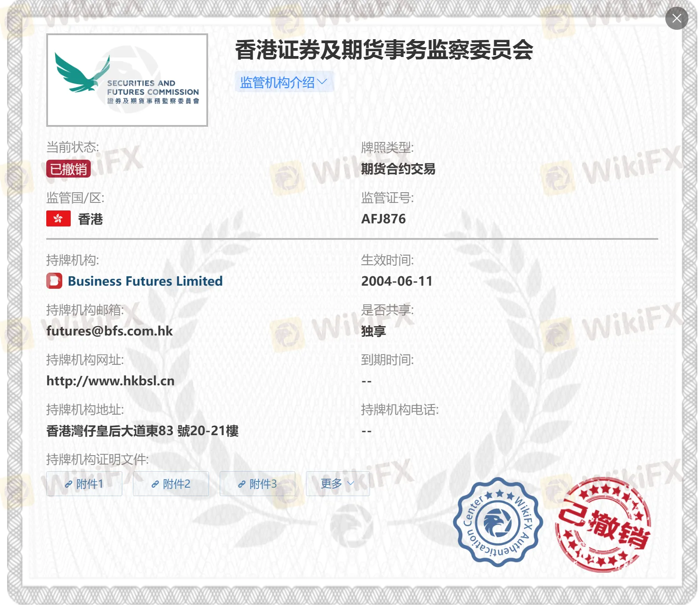Viewport: 700px width, 606px height.
Task: Select license type 期货合约交易
Action: tap(398, 169)
